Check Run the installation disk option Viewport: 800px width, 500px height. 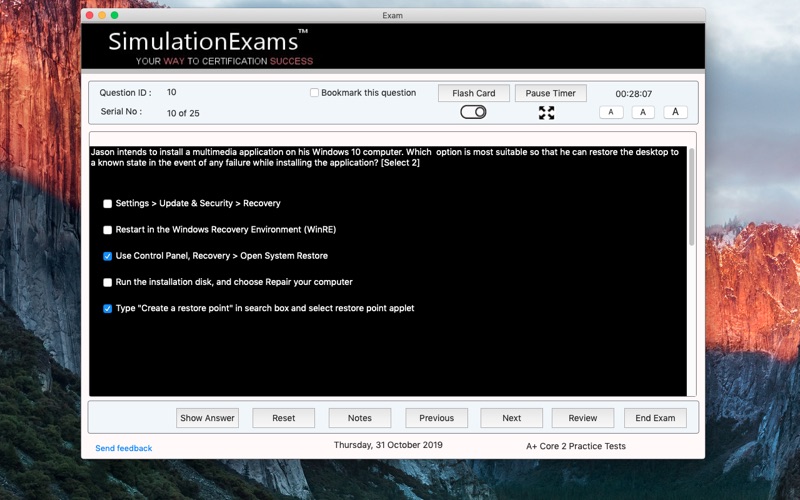(x=107, y=283)
